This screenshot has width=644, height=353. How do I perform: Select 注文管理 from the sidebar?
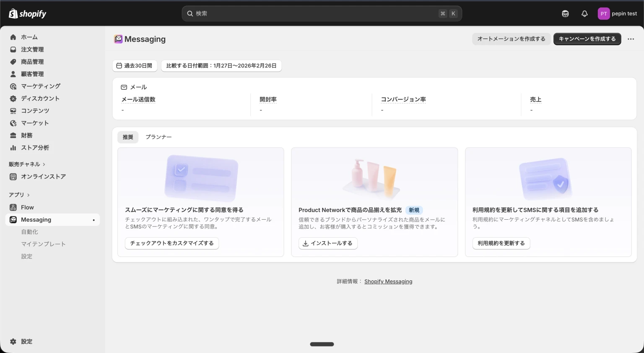coord(32,49)
